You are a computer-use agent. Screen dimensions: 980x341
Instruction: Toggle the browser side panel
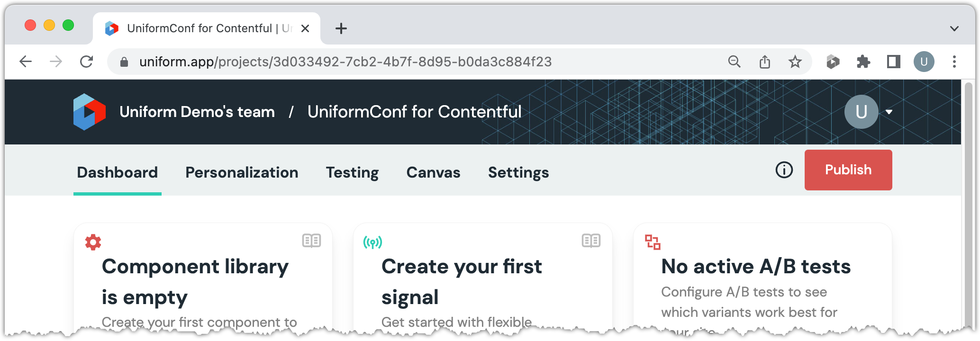click(893, 62)
